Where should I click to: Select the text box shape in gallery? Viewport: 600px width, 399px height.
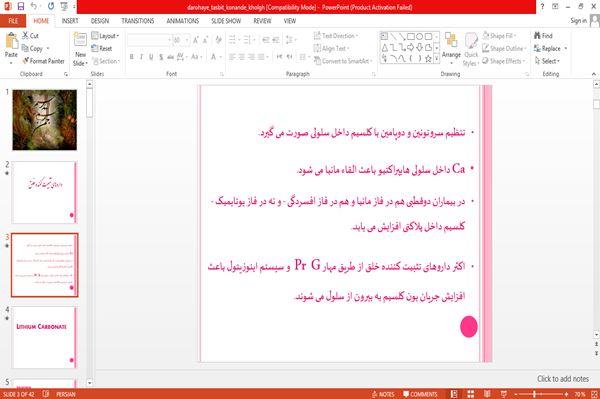tap(384, 36)
